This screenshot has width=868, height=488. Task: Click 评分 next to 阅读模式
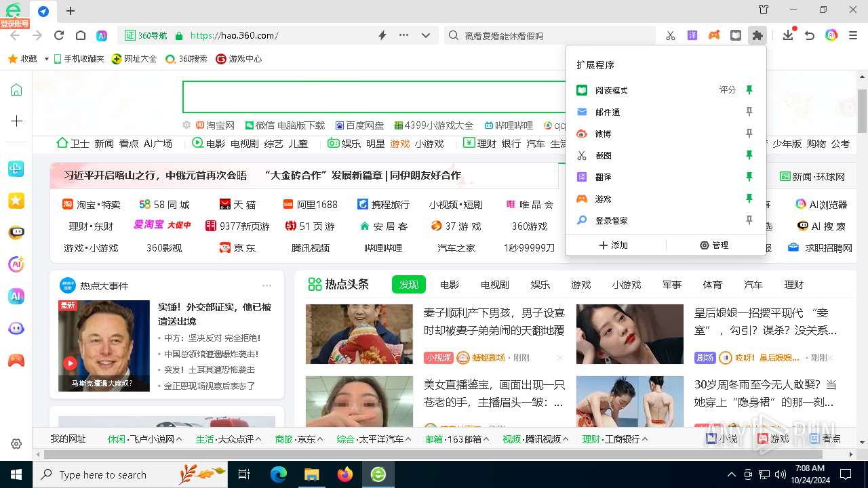(x=728, y=89)
